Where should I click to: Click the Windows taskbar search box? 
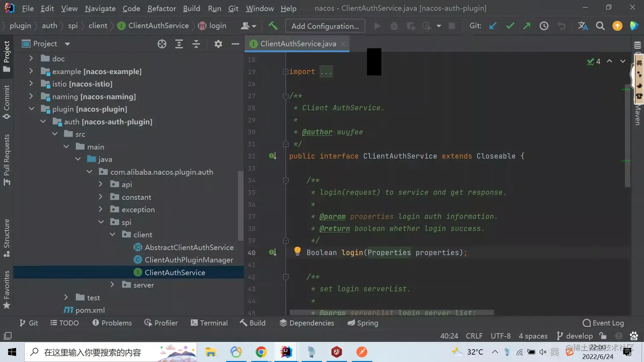(111, 352)
